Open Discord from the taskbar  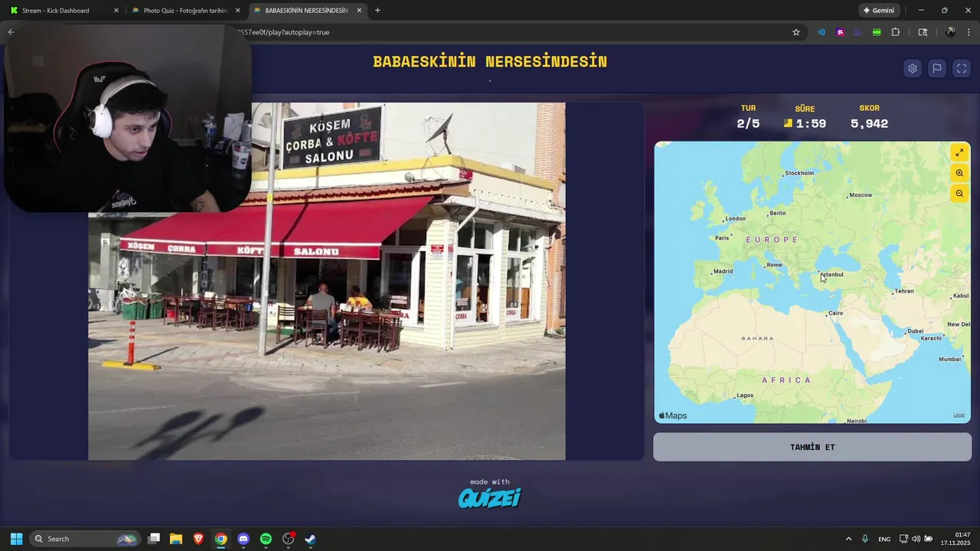(x=243, y=539)
